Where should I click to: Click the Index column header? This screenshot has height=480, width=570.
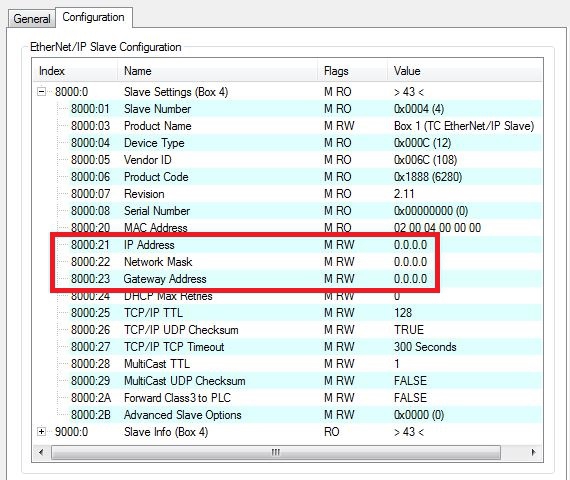pyautogui.click(x=75, y=71)
